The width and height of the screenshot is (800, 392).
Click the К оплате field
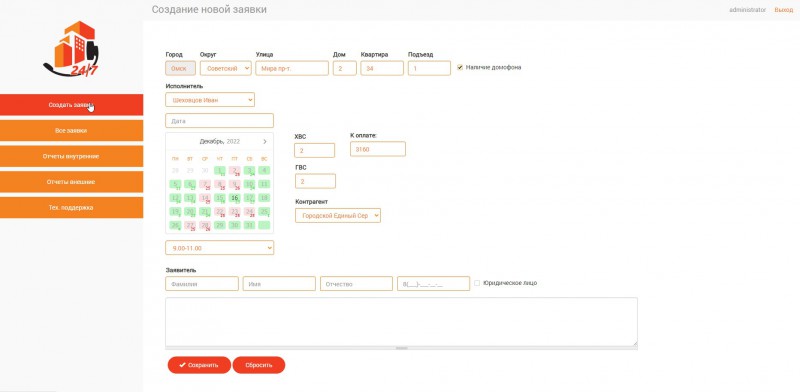tap(378, 149)
